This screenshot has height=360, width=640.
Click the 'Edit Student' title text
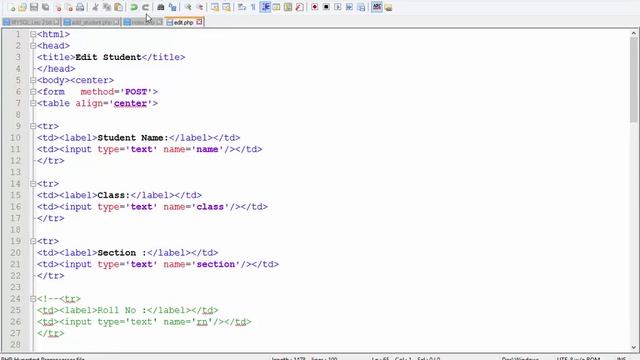pyautogui.click(x=108, y=57)
